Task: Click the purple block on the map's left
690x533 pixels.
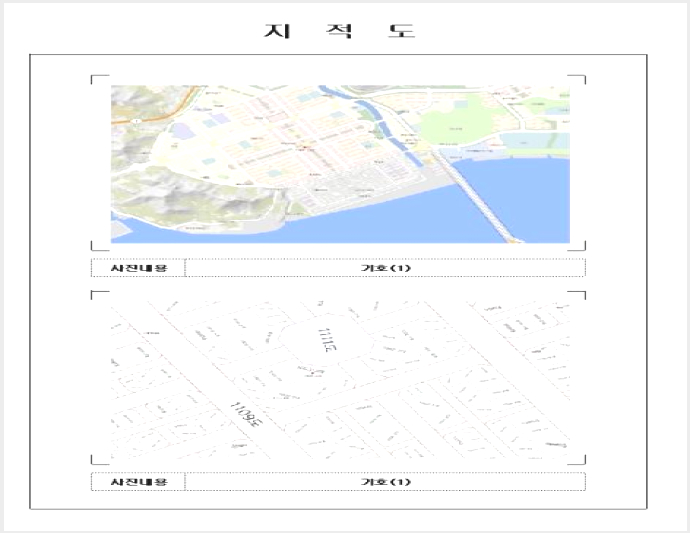Action: click(x=180, y=131)
